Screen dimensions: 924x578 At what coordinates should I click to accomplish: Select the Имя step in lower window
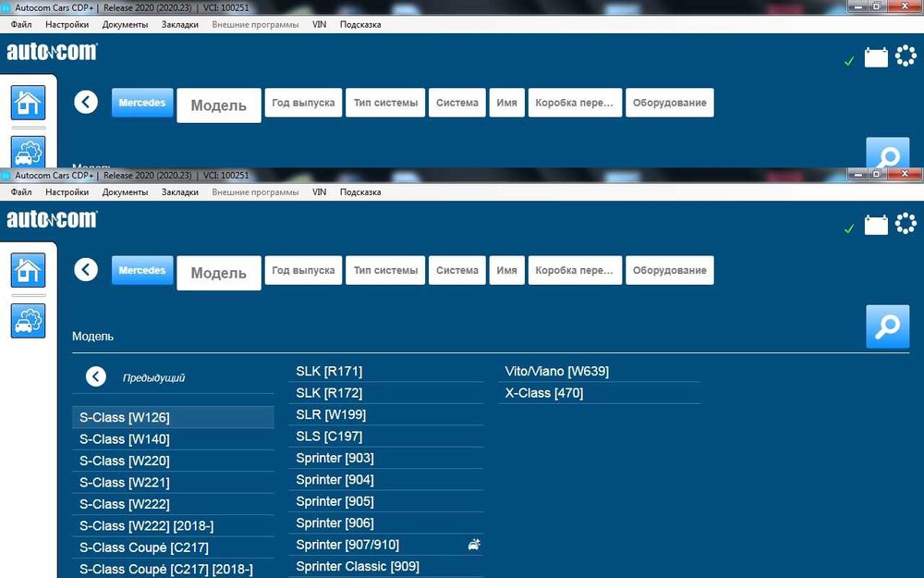[x=506, y=270]
